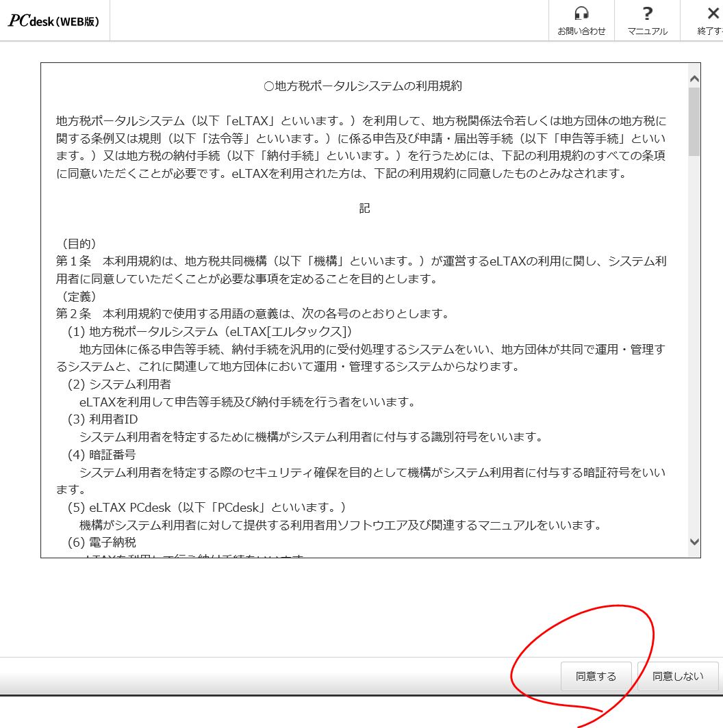Click the (目的) section label
The width and height of the screenshot is (723, 728).
point(79,244)
